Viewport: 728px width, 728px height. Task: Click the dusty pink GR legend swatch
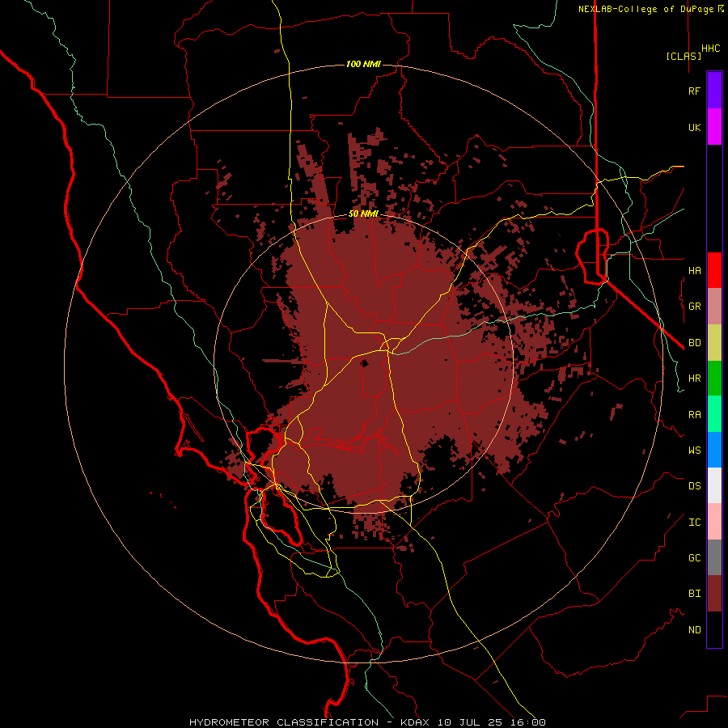point(714,307)
